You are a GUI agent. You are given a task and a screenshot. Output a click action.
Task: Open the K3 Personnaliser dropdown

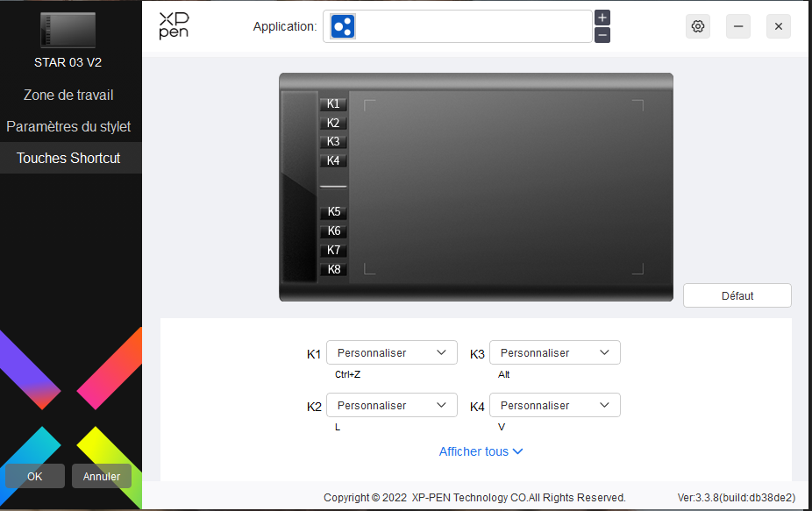[554, 352]
